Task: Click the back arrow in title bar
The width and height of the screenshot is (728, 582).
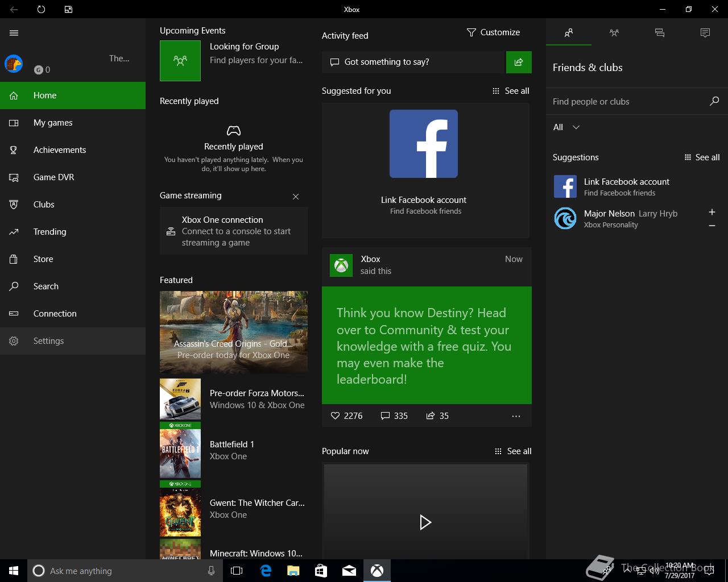Action: pos(14,10)
